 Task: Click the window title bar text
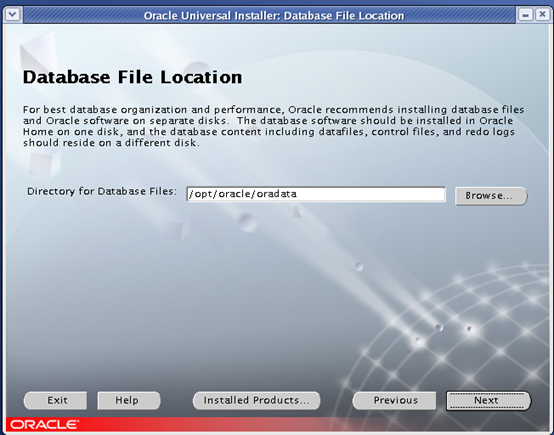coord(274,16)
